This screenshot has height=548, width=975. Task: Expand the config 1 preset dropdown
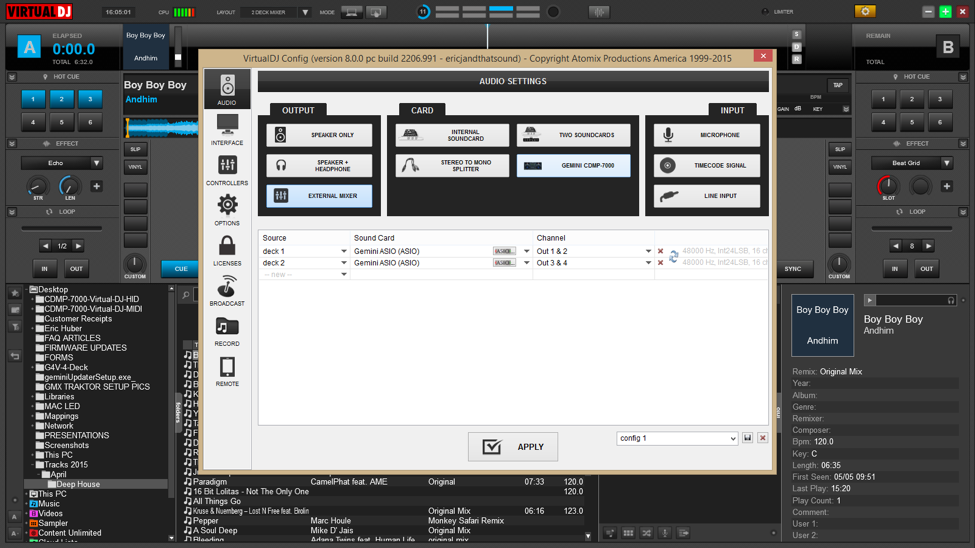pos(733,438)
